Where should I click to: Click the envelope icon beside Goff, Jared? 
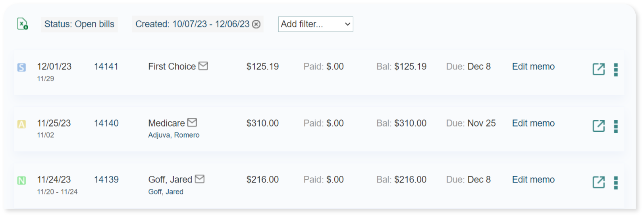[x=200, y=179]
